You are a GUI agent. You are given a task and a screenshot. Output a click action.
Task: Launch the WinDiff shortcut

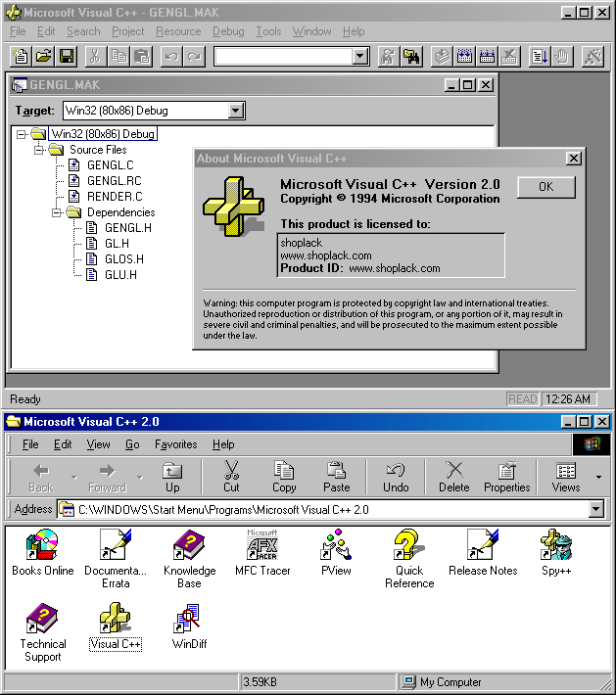[x=189, y=625]
